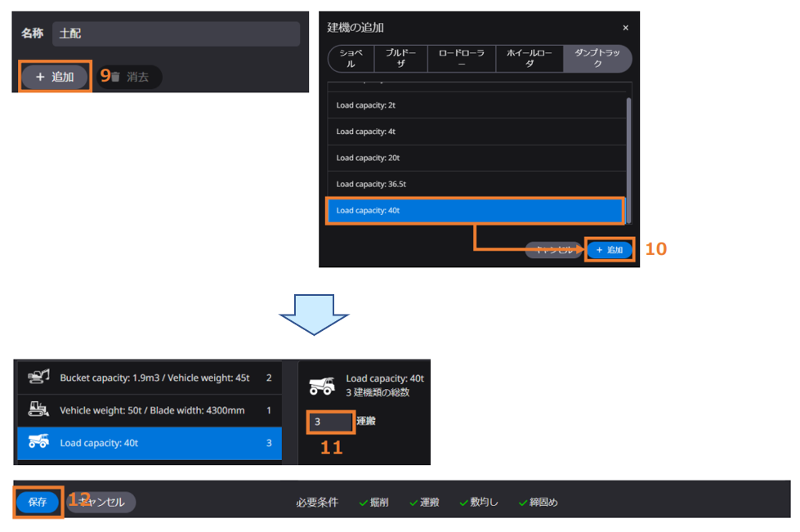Click the excavator icon in machine list
This screenshot has height=532, width=800.
click(38, 377)
